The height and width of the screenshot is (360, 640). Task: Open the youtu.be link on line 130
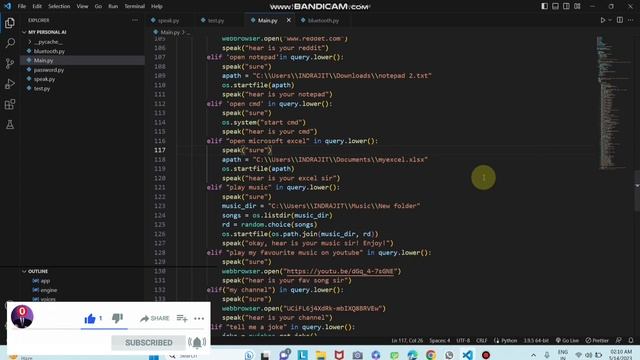coord(341,271)
